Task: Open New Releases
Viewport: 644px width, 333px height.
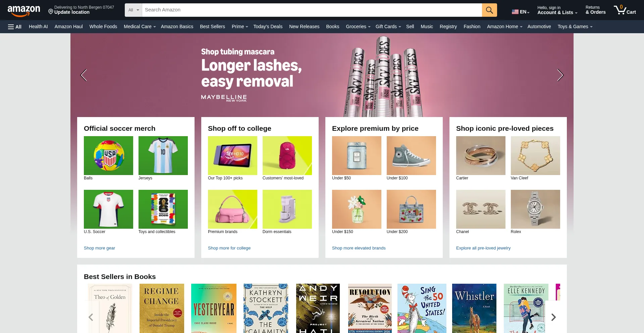Action: (x=304, y=27)
